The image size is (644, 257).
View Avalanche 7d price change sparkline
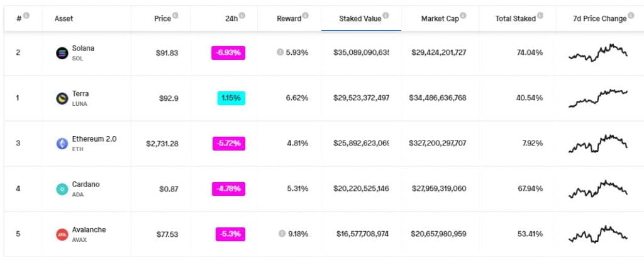pyautogui.click(x=597, y=234)
